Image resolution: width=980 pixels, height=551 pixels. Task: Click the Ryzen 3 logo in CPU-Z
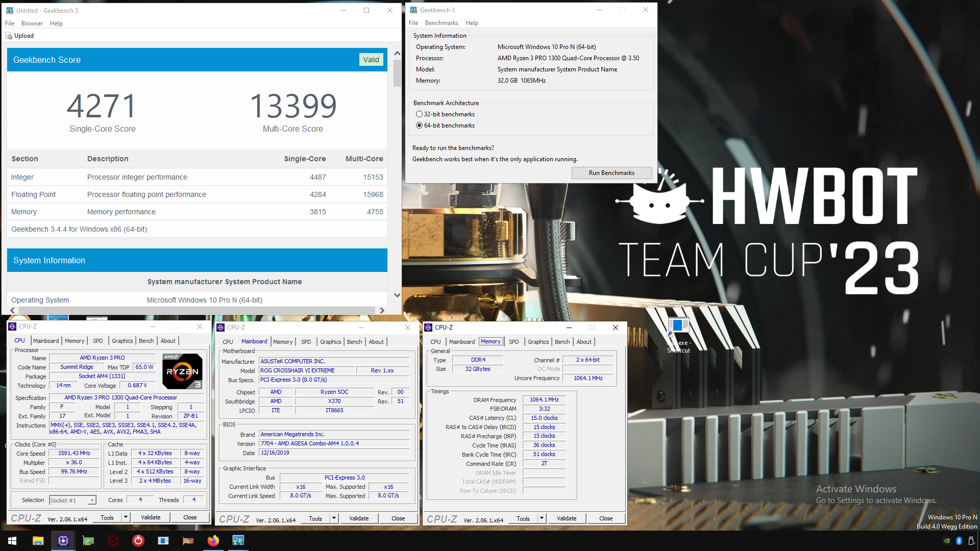click(182, 371)
